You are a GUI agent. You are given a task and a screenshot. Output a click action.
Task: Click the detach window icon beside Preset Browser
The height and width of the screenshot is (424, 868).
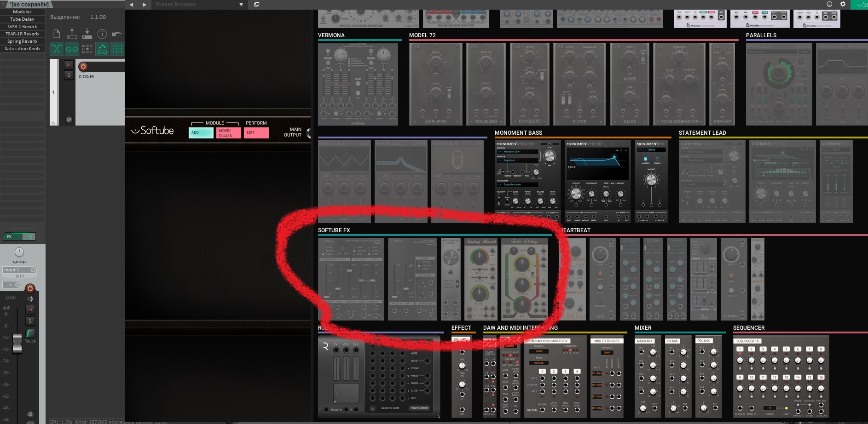(256, 4)
